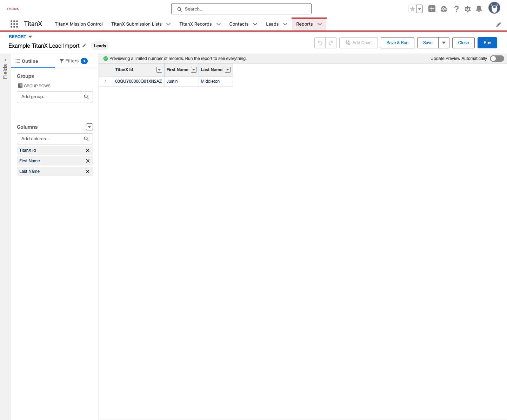Viewport: 507px width, 420px height.
Task: Focus the Add column field
Action: click(x=55, y=139)
